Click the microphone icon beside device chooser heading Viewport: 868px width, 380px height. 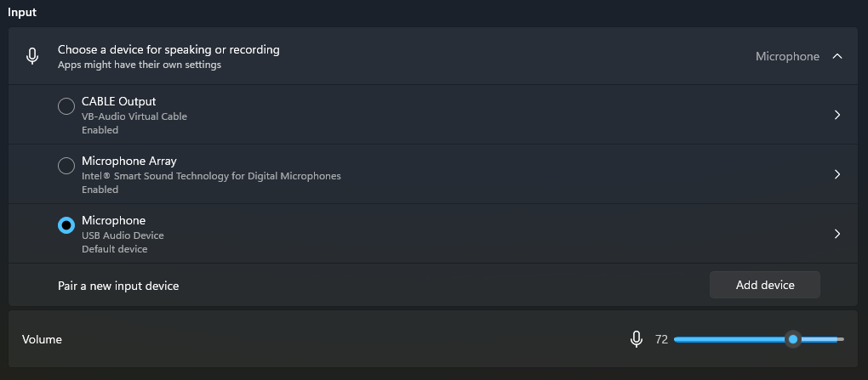pyautogui.click(x=32, y=56)
